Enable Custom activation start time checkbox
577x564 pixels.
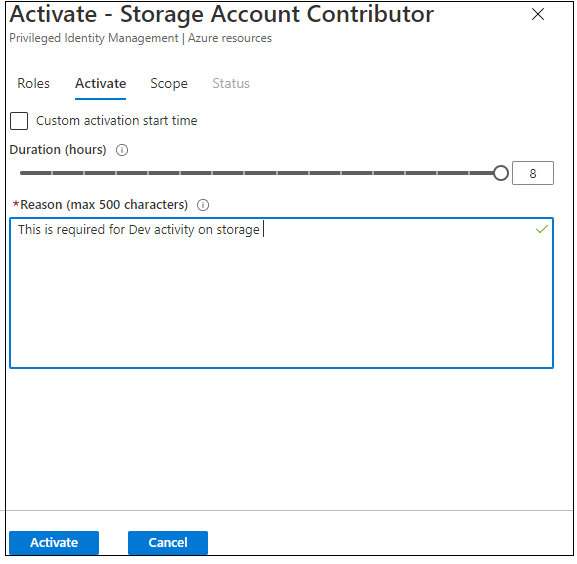(19, 121)
